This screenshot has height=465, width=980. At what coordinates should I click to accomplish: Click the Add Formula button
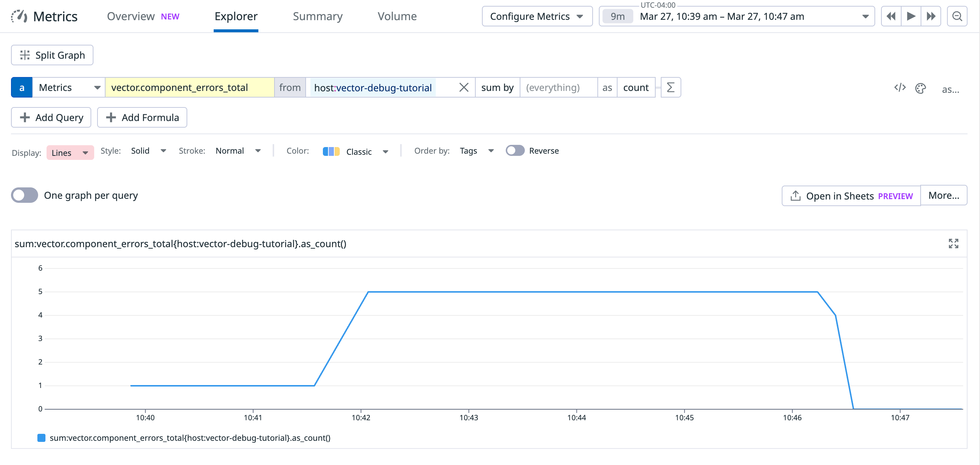click(x=142, y=118)
